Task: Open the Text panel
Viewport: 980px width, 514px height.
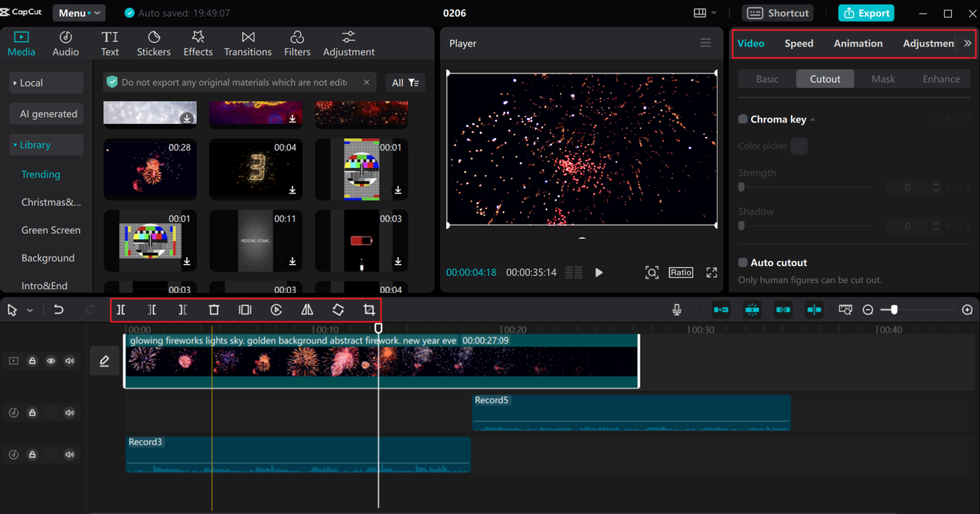Action: (x=110, y=44)
